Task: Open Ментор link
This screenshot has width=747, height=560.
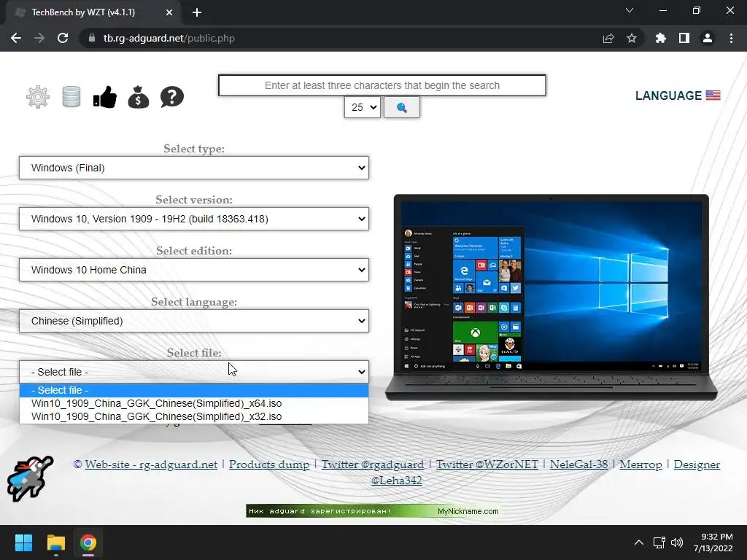Action: 640,464
